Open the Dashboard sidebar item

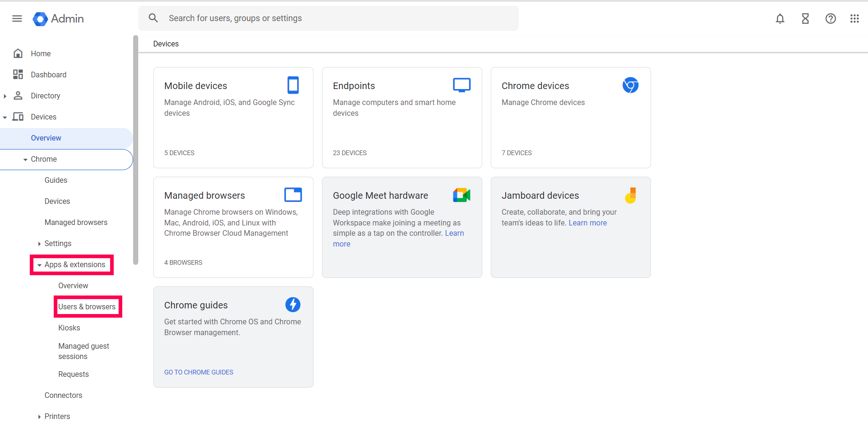[48, 75]
